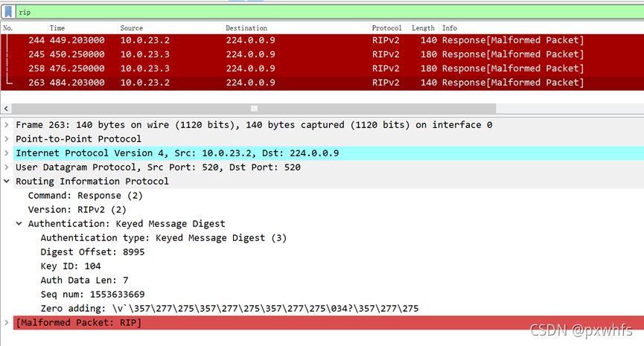Screen dimensions: 644x346
Task: Select the Routing Information Protocol row
Action: click(x=328, y=181)
